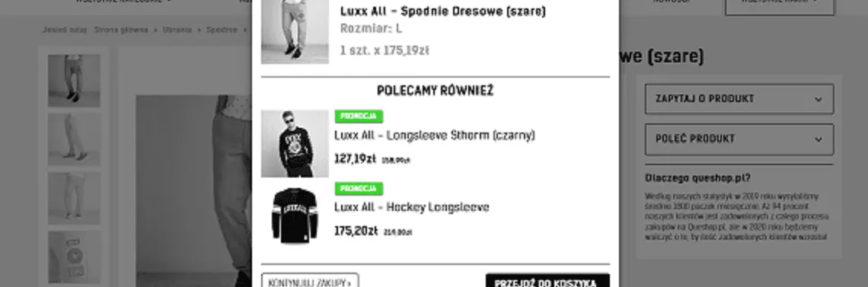
Task: Click the PROMOCJA badge above Sthorm longsleeve
Action: coord(359,116)
